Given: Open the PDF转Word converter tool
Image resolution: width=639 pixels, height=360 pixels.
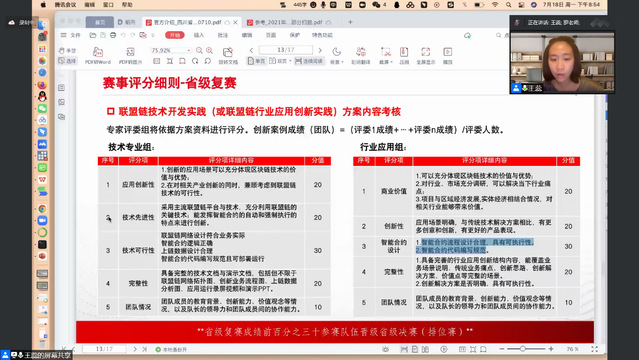Looking at the screenshot, I should coord(98,55).
